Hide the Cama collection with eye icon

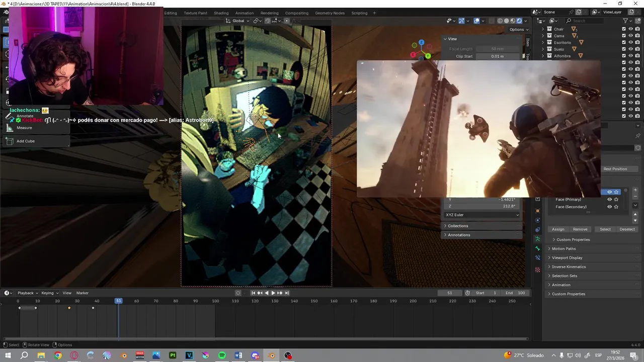(630, 36)
